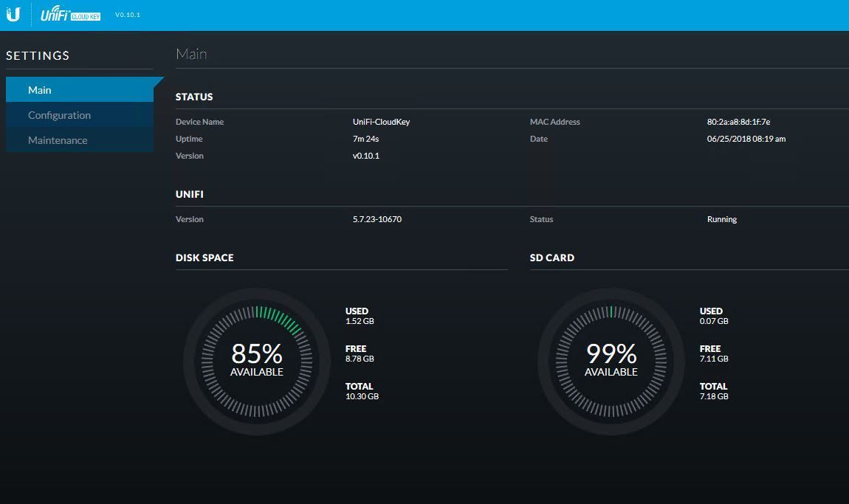
Task: Click the date value 06/25/2018 08:19 am
Action: pos(746,139)
